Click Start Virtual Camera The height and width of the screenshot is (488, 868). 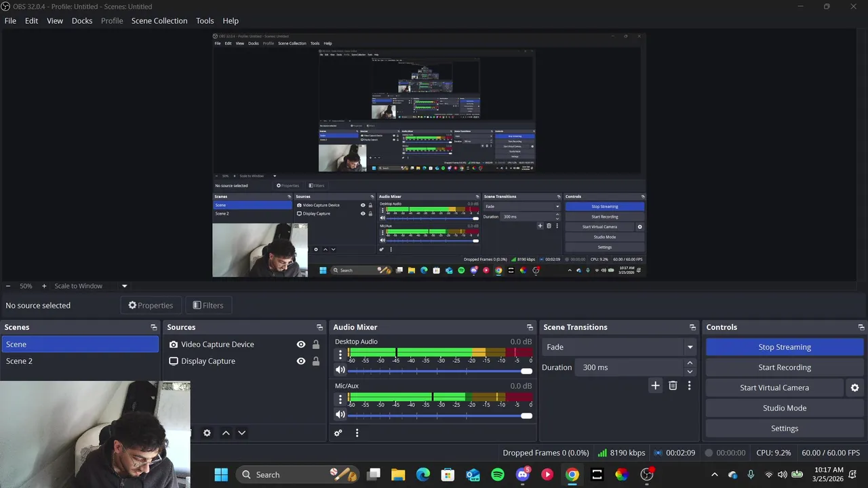click(774, 388)
